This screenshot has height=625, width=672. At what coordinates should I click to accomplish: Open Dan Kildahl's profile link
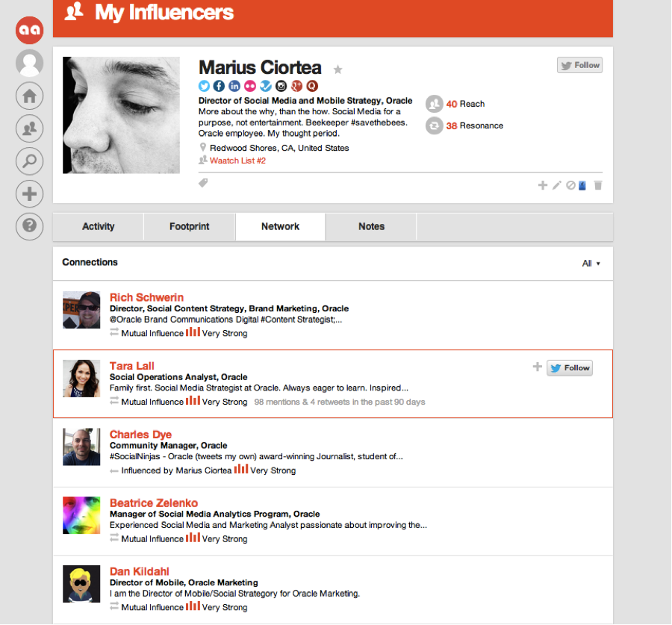[x=140, y=571]
